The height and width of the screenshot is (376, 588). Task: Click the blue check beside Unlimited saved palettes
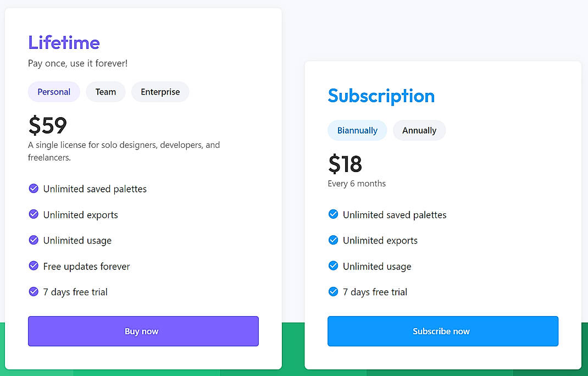click(334, 214)
